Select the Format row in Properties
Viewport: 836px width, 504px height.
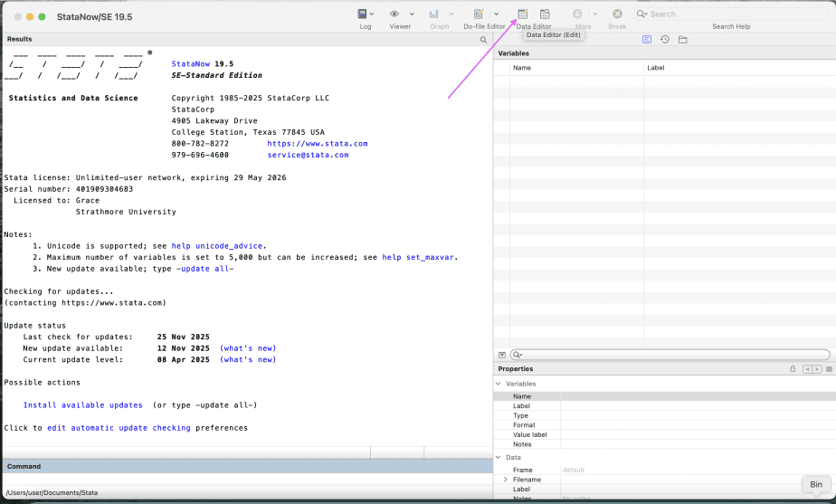click(664, 425)
